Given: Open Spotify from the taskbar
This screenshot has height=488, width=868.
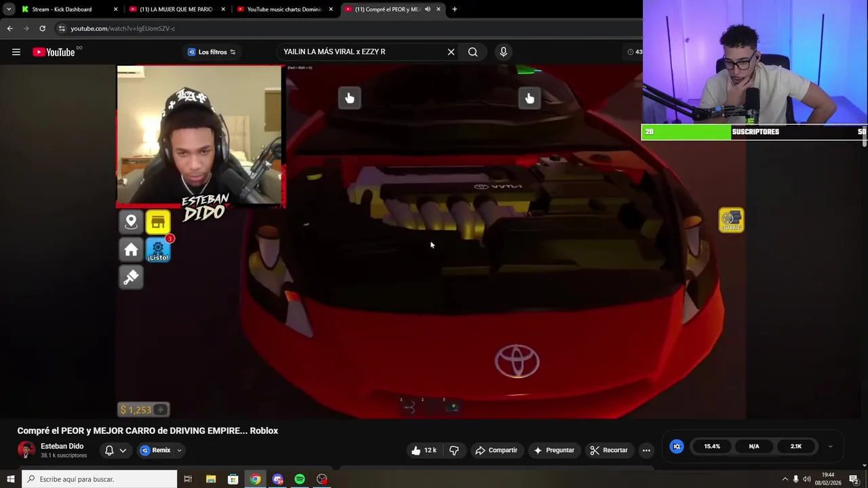Looking at the screenshot, I should tap(300, 479).
